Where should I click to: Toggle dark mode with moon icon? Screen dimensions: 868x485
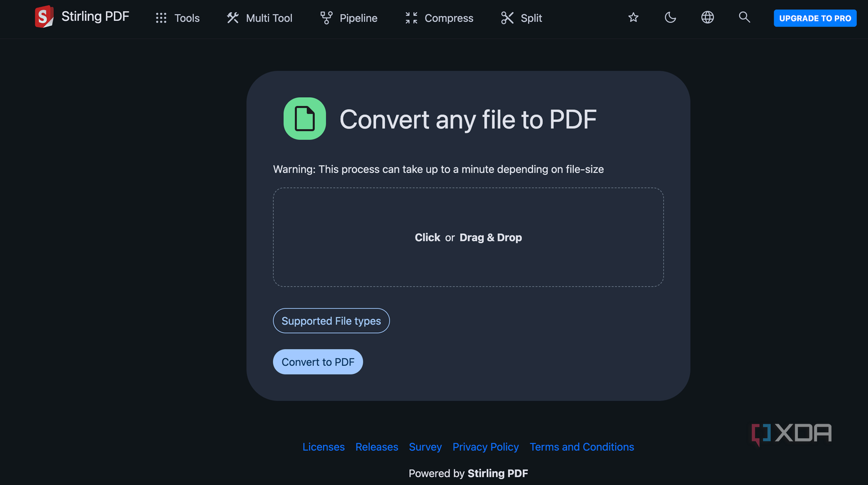coord(671,17)
